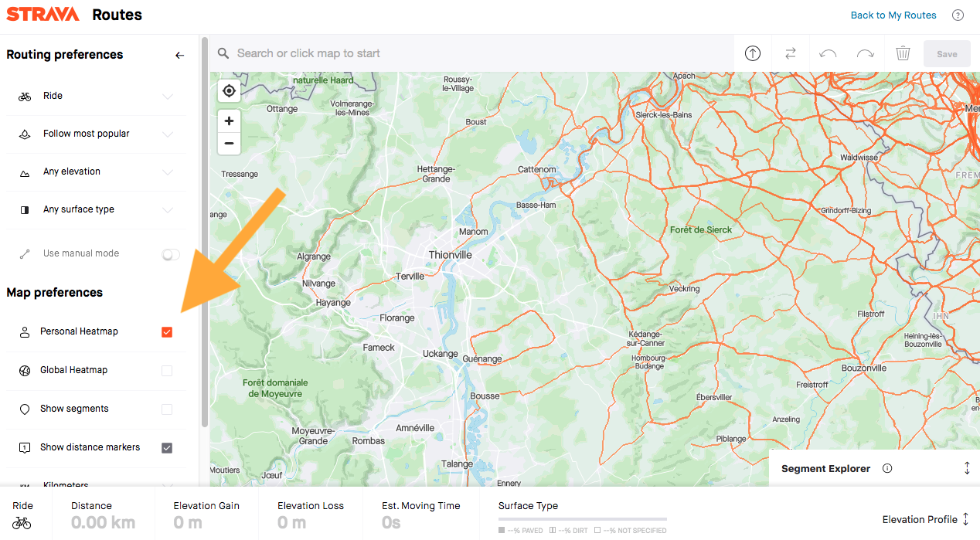
Task: Open the Any elevation dropdown
Action: (x=168, y=172)
